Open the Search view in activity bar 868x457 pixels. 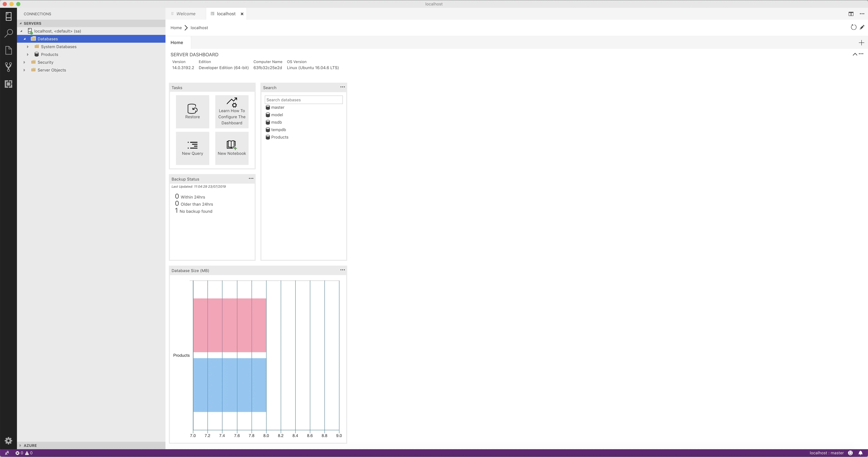[x=8, y=33]
